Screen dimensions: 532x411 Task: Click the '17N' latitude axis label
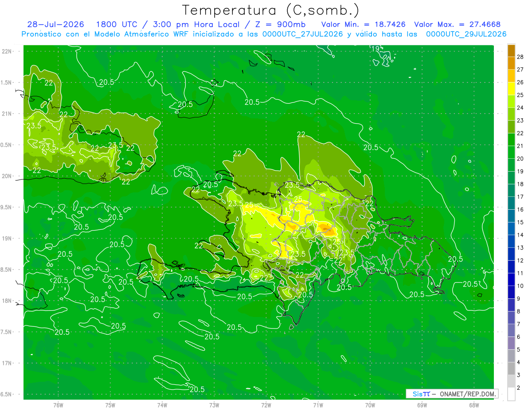point(7,363)
